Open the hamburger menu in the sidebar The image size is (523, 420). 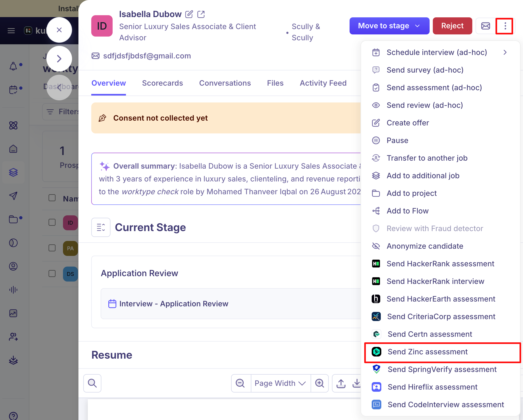11,31
